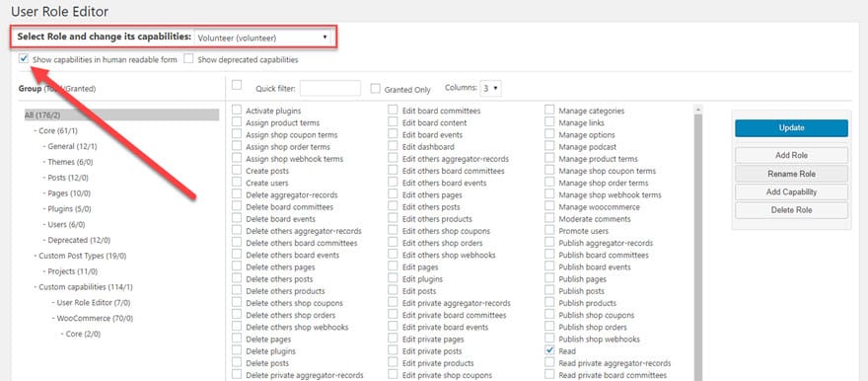Viewport: 868px width, 381px height.
Task: Click the Quick filter text field
Action: 329,88
